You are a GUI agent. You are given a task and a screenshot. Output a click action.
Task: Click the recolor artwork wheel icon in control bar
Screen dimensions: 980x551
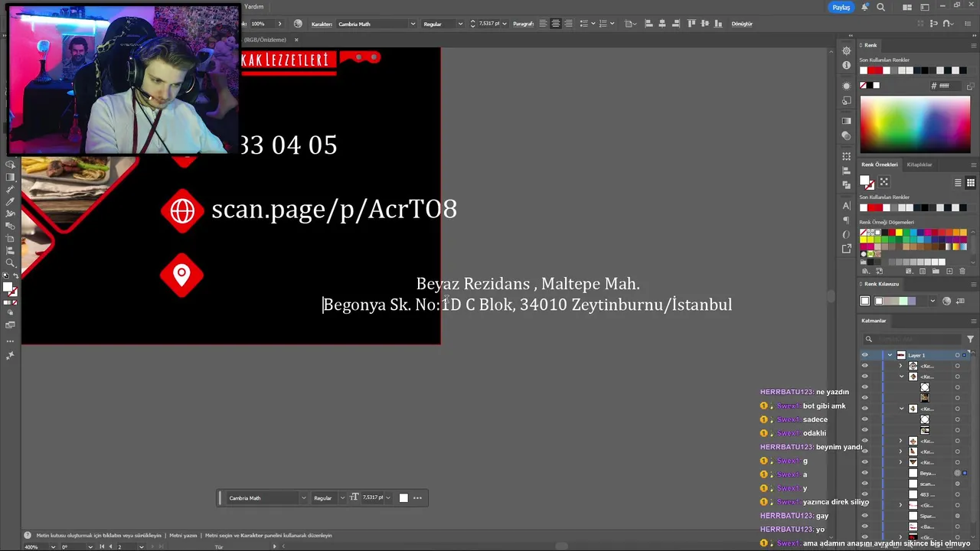[298, 24]
